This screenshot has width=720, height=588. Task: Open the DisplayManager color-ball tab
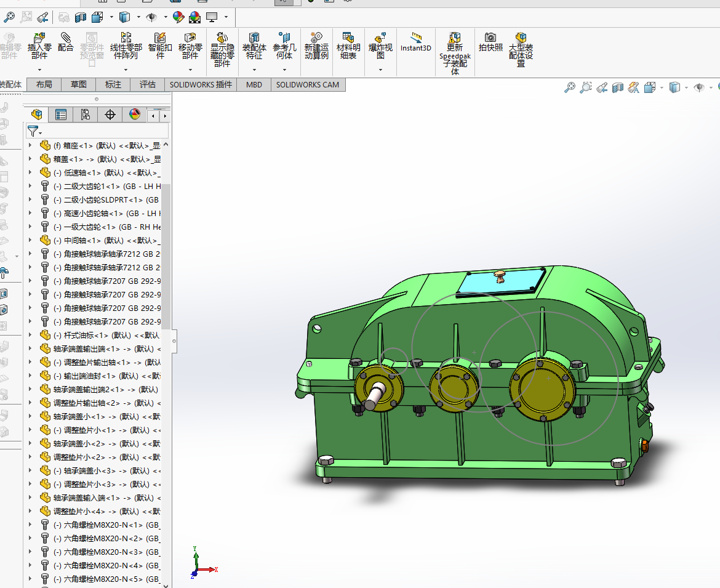135,115
